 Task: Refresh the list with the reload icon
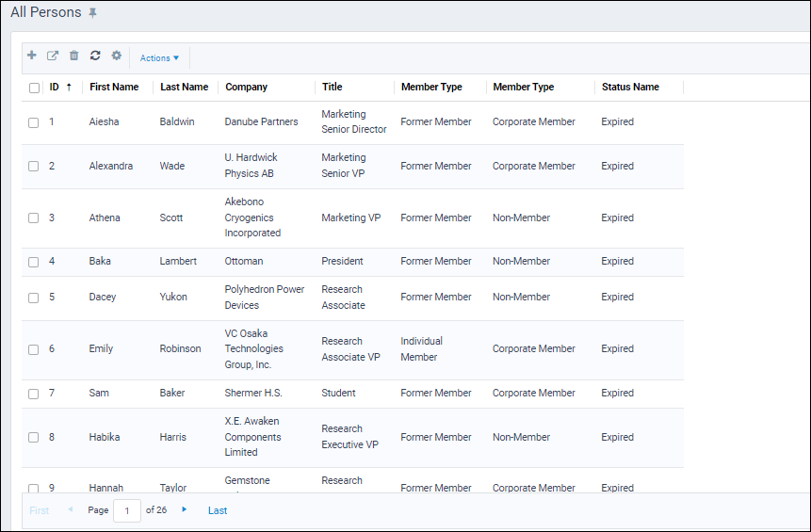click(x=95, y=56)
